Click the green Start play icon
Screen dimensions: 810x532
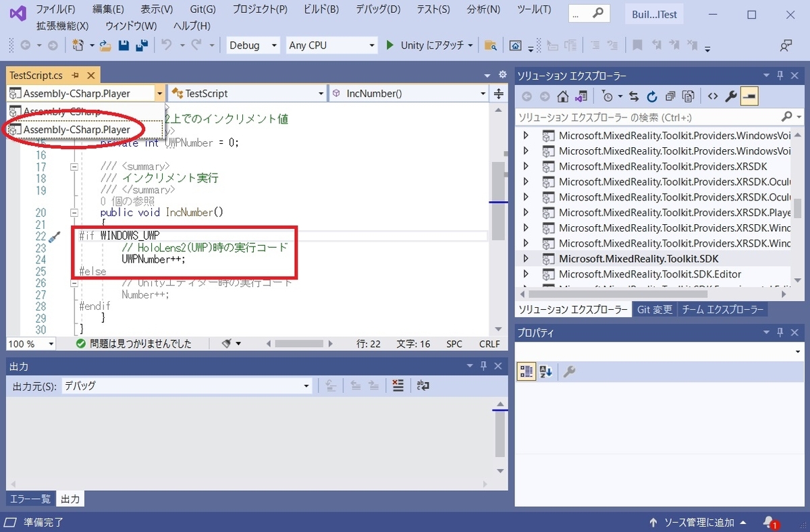point(389,45)
